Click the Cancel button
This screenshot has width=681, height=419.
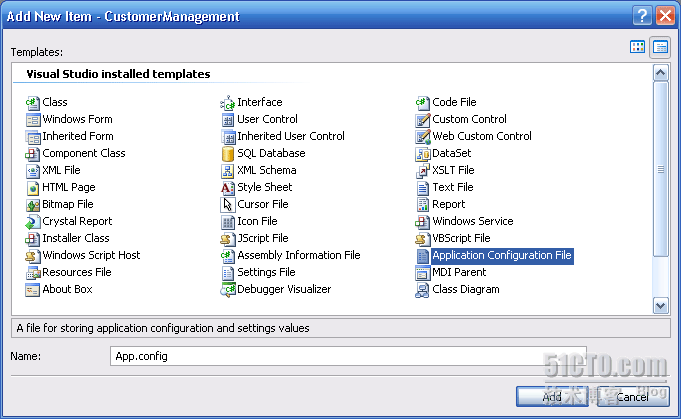(x=633, y=396)
